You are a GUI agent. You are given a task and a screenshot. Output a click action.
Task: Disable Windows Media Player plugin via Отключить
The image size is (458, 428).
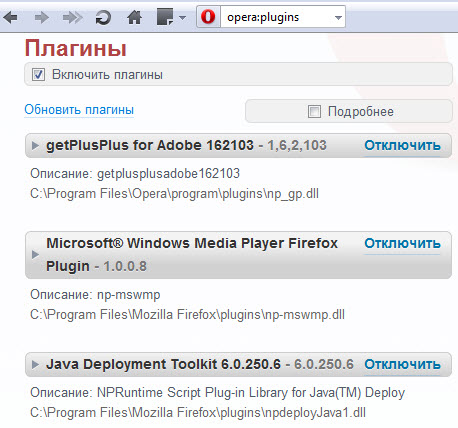coord(402,243)
